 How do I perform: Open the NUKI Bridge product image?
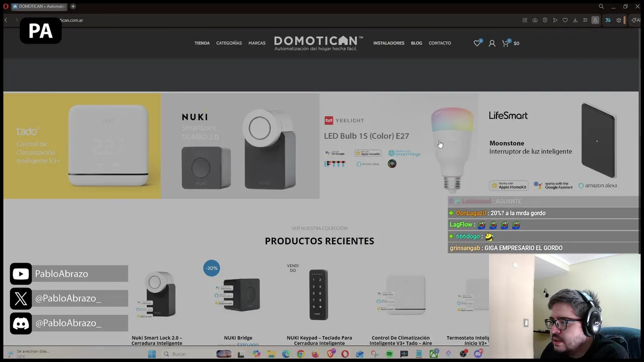[238, 294]
